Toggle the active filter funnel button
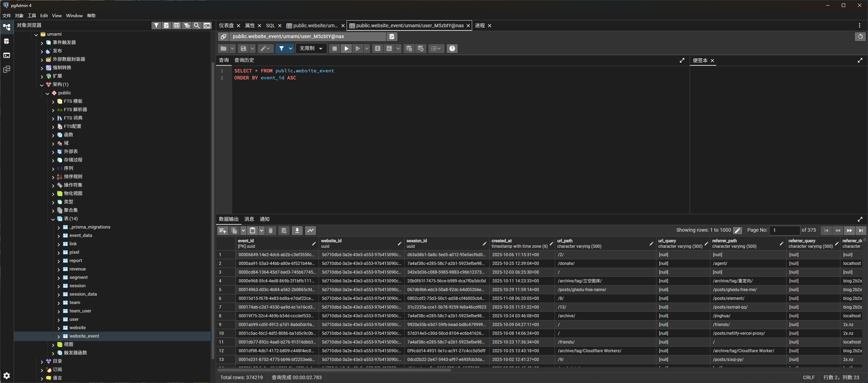 [282, 49]
